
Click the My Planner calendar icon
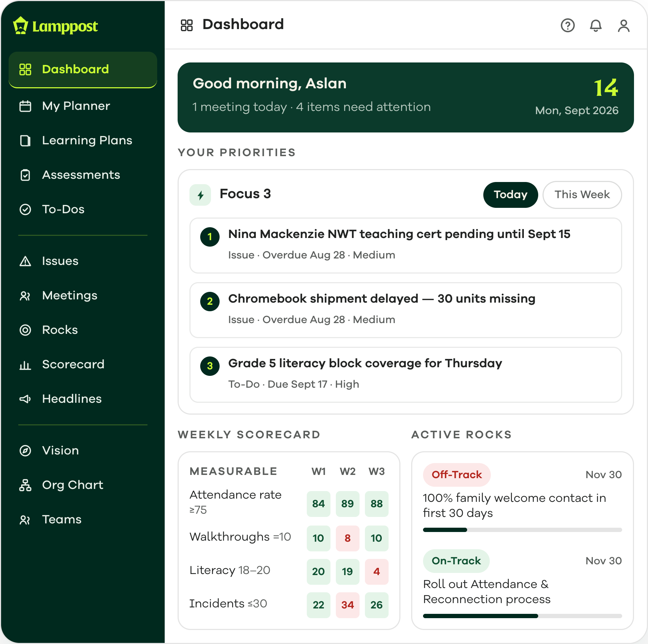point(25,106)
